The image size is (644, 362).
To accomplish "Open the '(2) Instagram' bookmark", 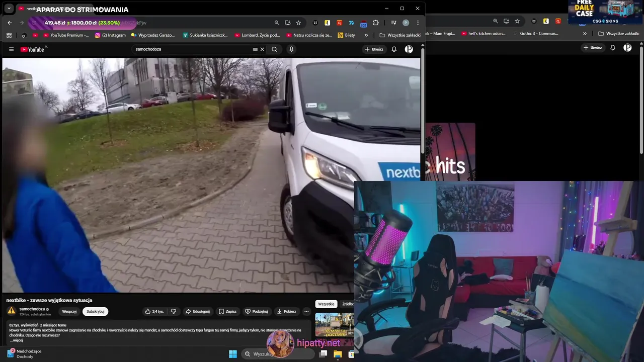I will click(110, 35).
